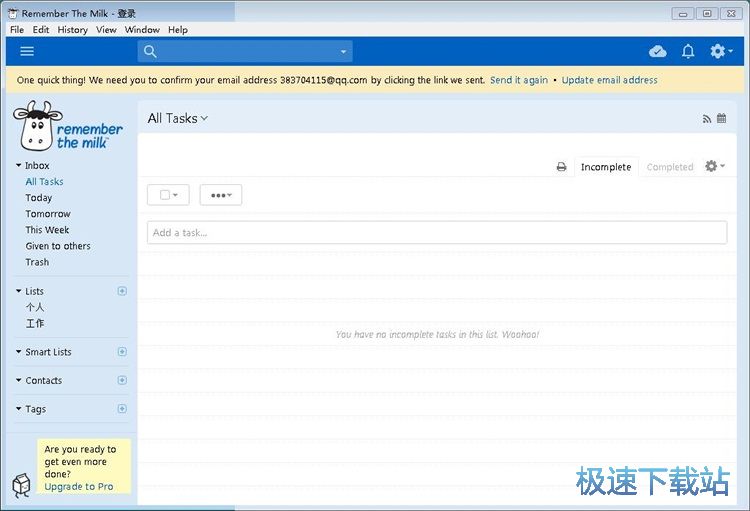The image size is (750, 511).
Task: Open the select tasks dropdown arrow
Action: click(x=175, y=195)
